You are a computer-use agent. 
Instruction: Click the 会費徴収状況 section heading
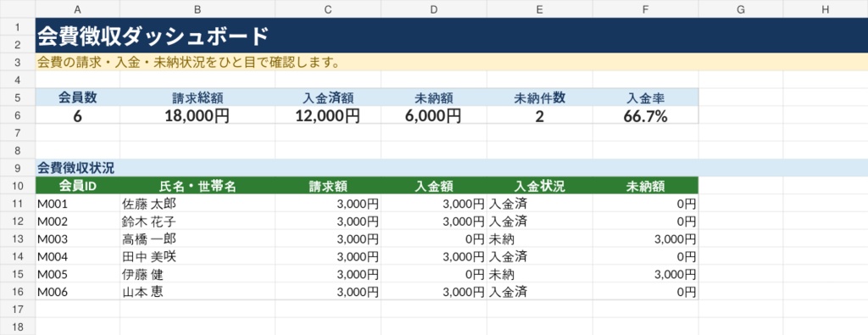coord(451,168)
